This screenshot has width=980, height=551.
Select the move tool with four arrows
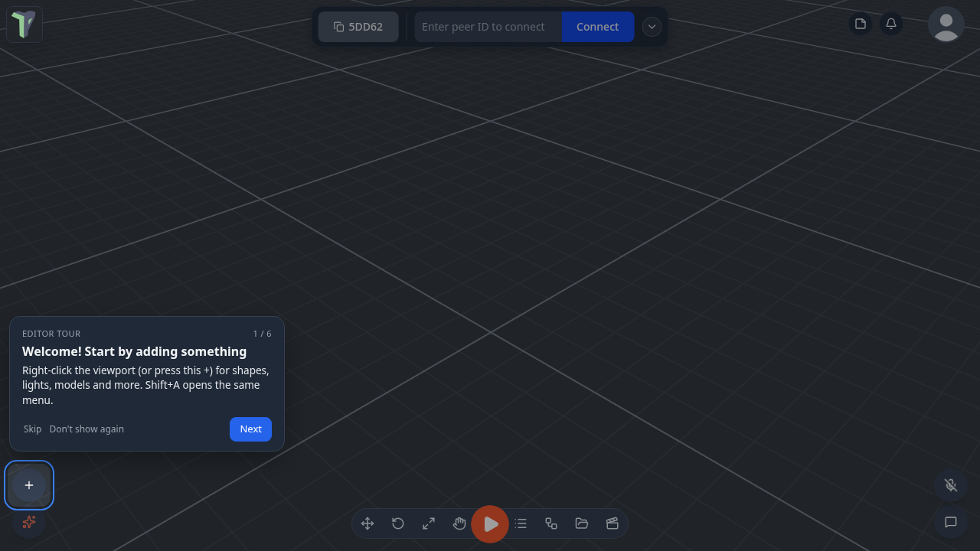pos(367,523)
